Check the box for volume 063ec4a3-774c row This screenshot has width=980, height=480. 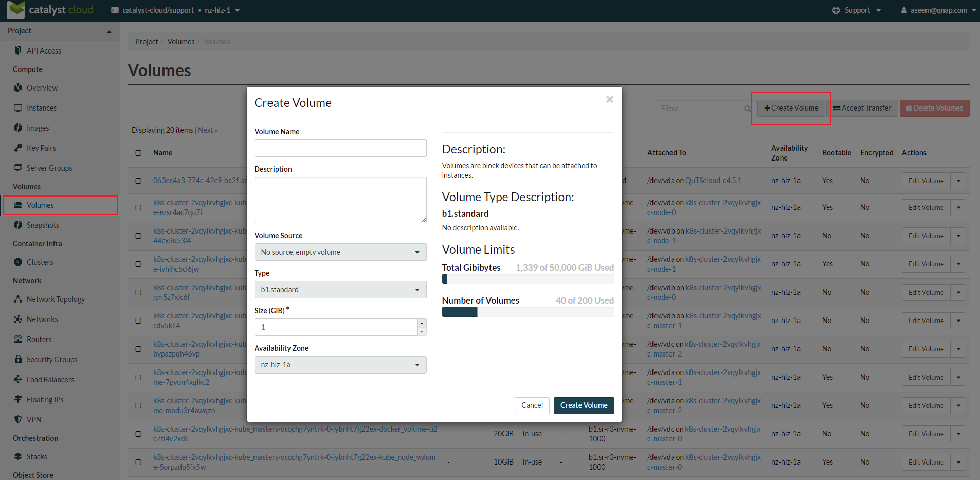pos(138,181)
